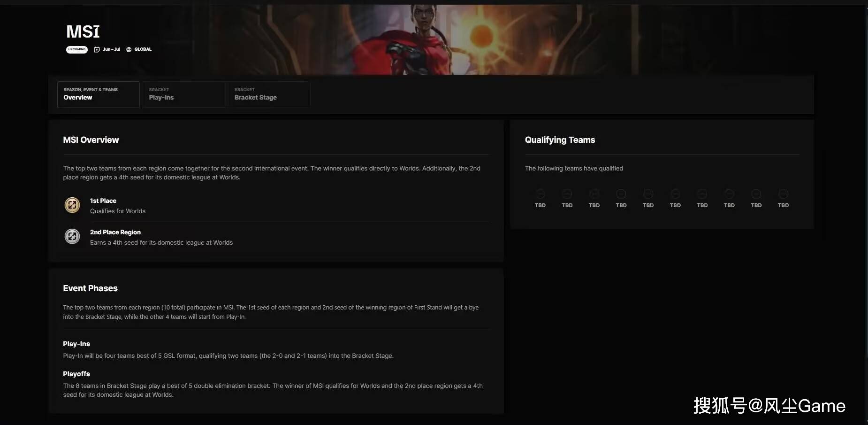This screenshot has width=868, height=425.
Task: Select the first TBD qualifying team slot
Action: point(540,198)
